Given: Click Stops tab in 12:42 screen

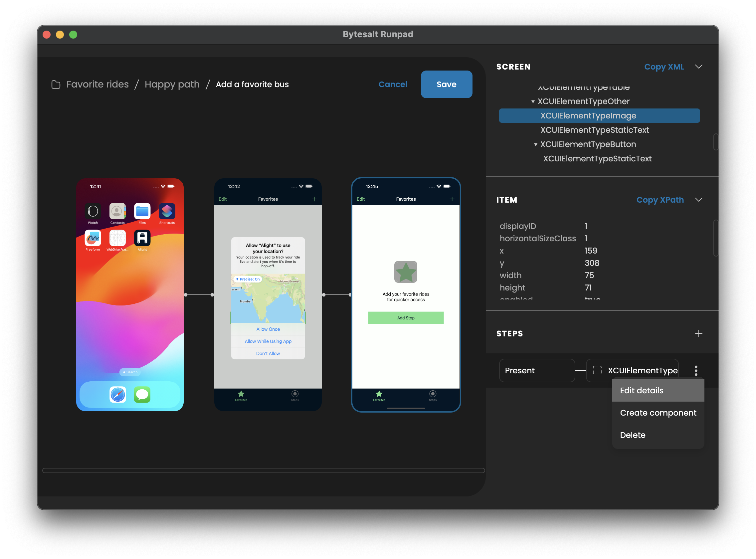Looking at the screenshot, I should pos(295,396).
